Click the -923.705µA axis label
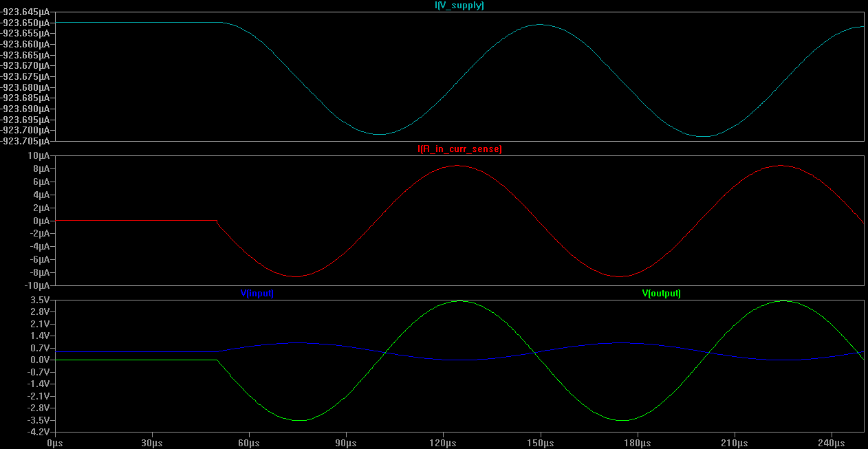 25,141
